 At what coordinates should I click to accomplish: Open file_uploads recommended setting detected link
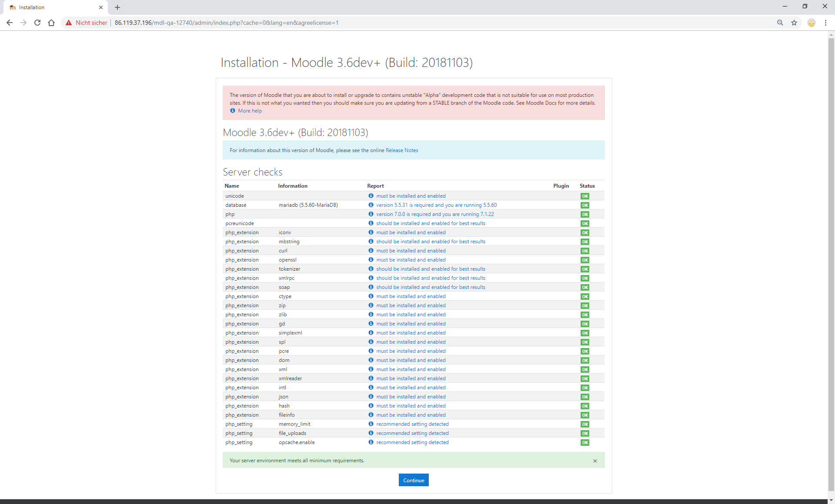pos(412,433)
